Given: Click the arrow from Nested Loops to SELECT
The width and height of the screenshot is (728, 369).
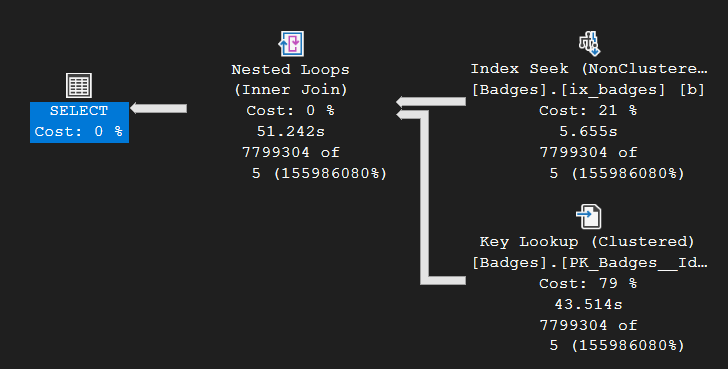Looking at the screenshot, I should click(x=158, y=108).
